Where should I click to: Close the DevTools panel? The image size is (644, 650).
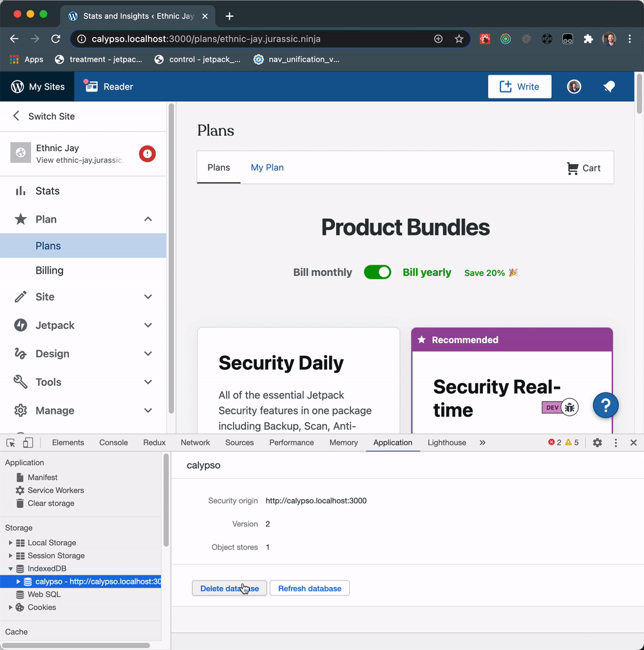[x=633, y=443]
